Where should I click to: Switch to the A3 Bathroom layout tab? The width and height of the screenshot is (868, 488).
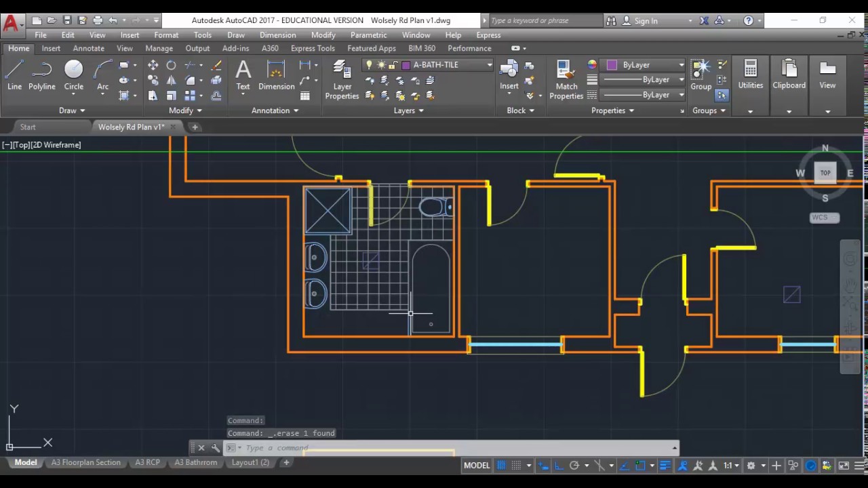tap(195, 462)
